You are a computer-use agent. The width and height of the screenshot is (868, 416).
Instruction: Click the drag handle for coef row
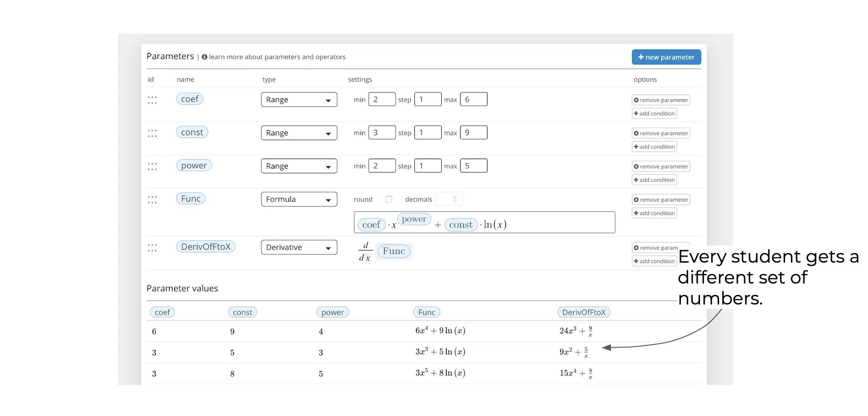point(152,100)
